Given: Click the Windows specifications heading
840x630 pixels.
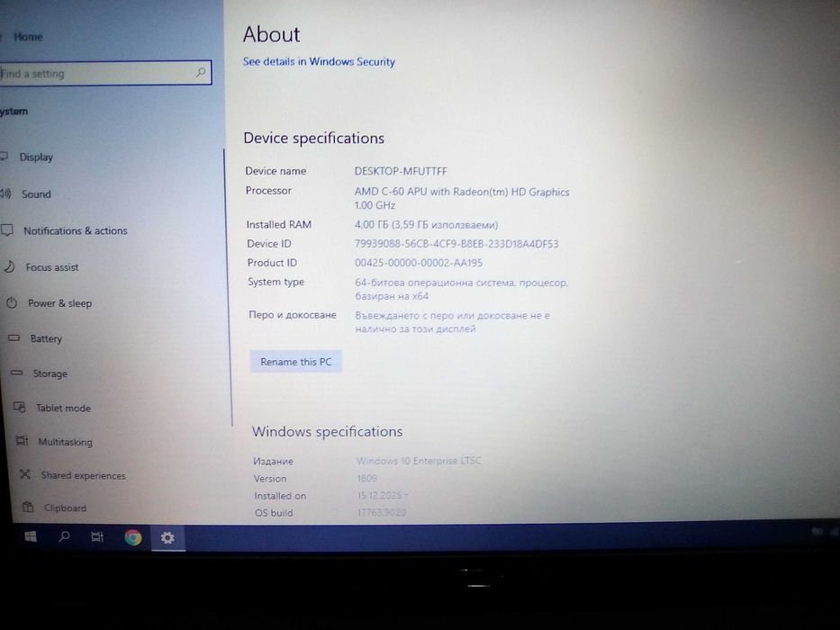Looking at the screenshot, I should point(328,431).
